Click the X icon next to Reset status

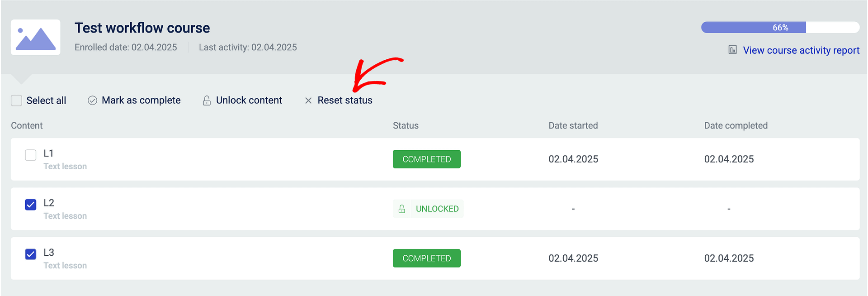(308, 100)
